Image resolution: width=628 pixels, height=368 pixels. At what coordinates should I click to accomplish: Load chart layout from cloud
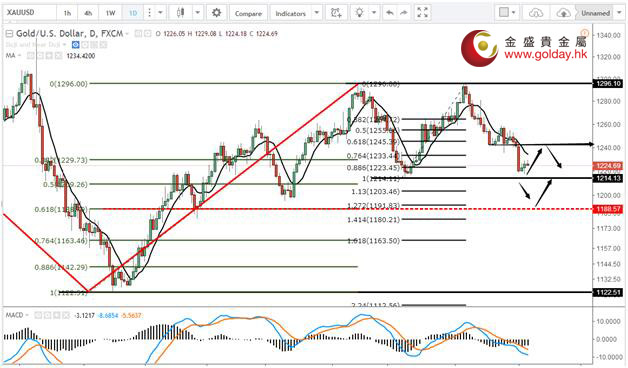click(536, 13)
